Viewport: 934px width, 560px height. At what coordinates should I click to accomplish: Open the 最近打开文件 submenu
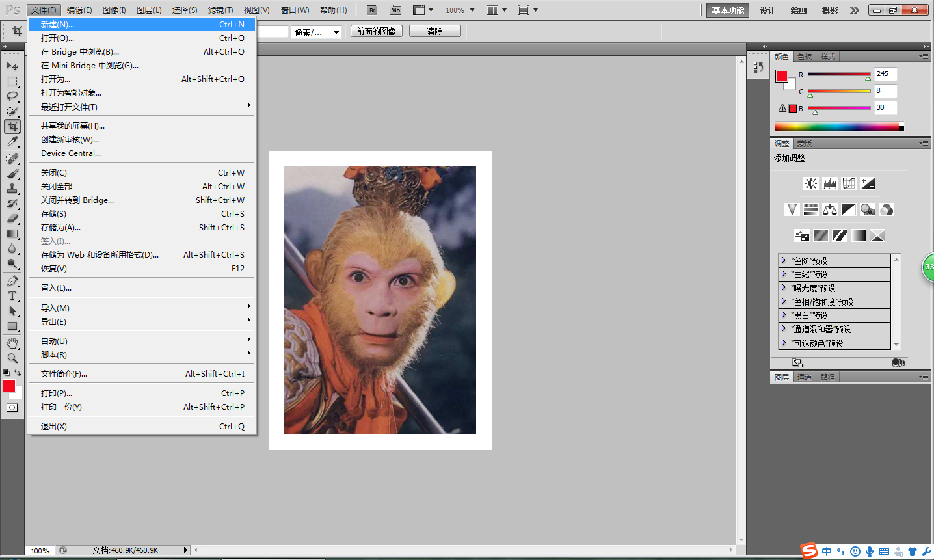pos(142,107)
